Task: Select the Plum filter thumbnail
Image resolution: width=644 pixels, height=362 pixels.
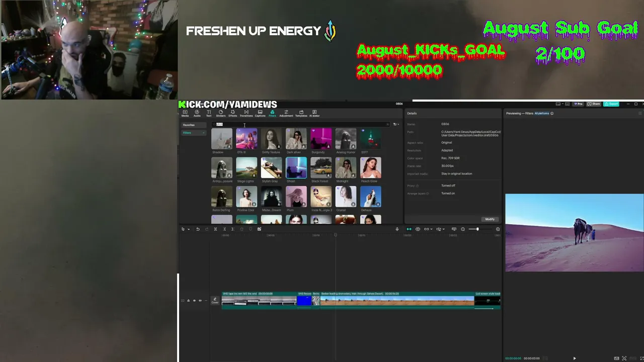Action: pyautogui.click(x=296, y=197)
